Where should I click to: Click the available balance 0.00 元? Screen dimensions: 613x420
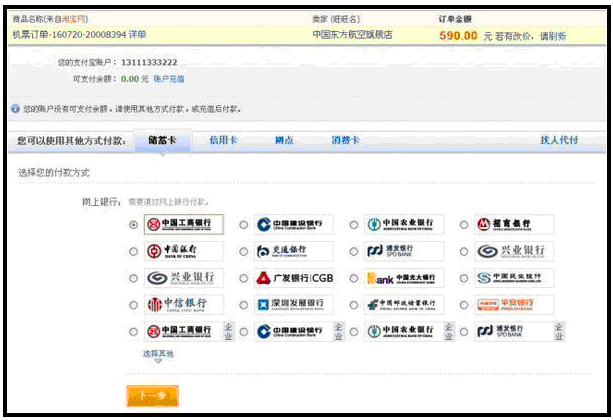tap(134, 79)
